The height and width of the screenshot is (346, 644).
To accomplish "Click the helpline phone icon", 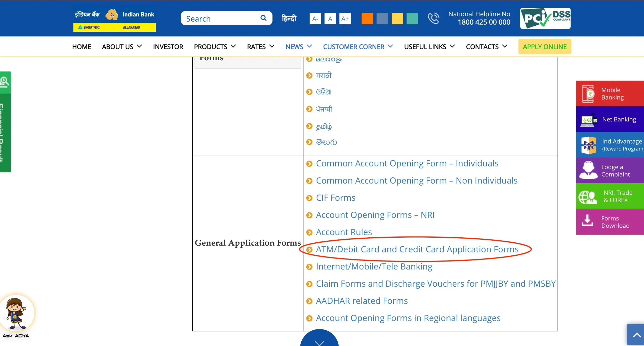I will pyautogui.click(x=434, y=18).
